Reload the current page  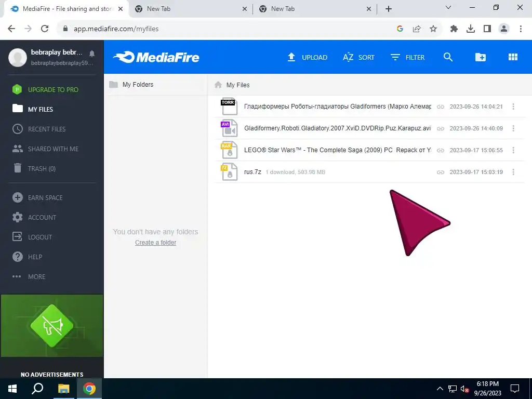[x=45, y=29]
